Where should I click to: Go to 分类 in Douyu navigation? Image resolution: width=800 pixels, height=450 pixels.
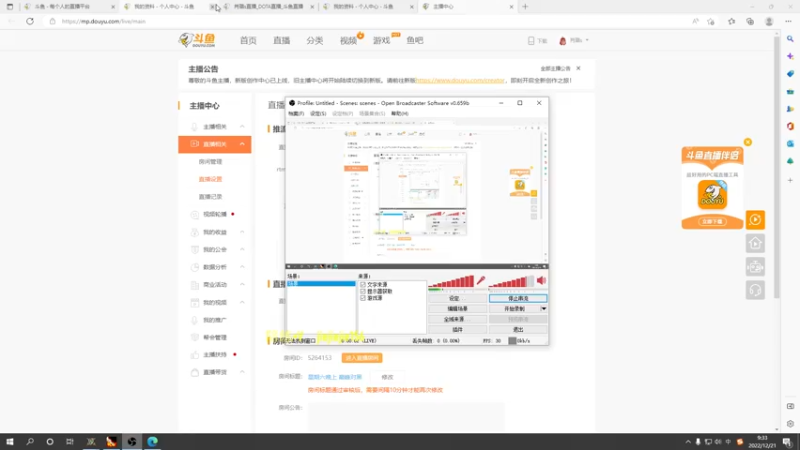pos(314,40)
